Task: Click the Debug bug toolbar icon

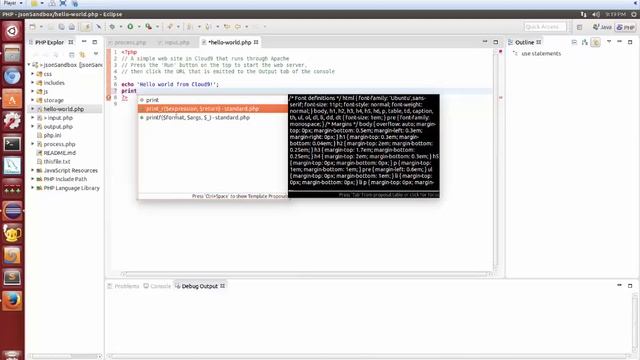Action: click(112, 27)
